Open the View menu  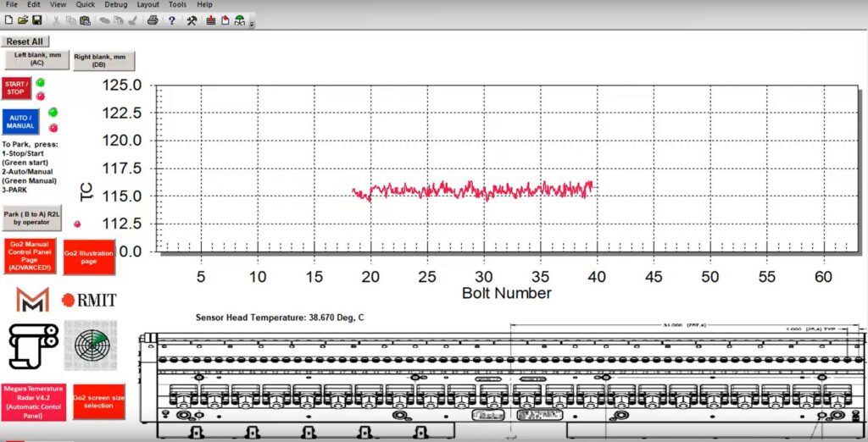coord(58,4)
